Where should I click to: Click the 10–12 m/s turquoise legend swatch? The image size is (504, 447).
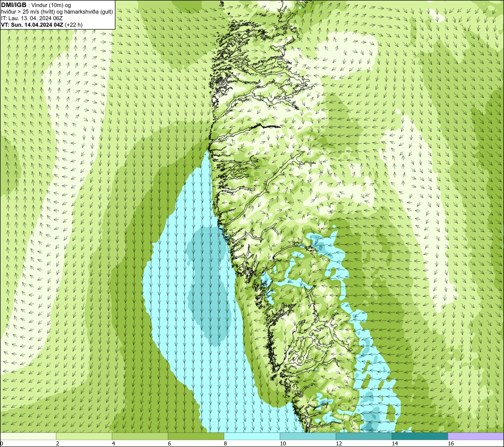(x=307, y=436)
